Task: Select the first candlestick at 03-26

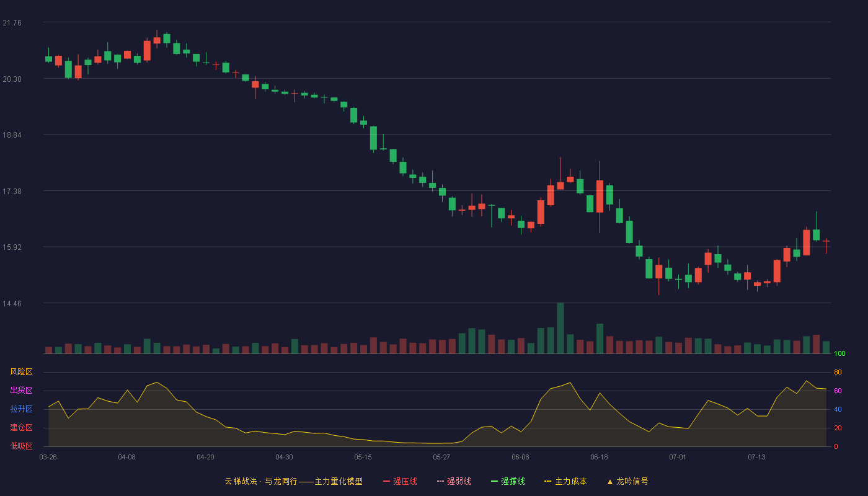Action: [x=48, y=56]
